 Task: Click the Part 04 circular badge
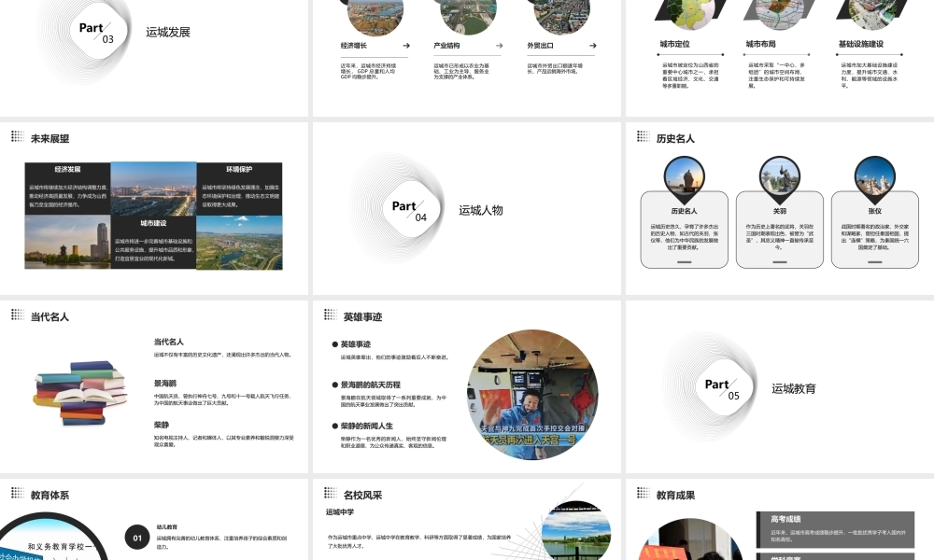click(411, 209)
